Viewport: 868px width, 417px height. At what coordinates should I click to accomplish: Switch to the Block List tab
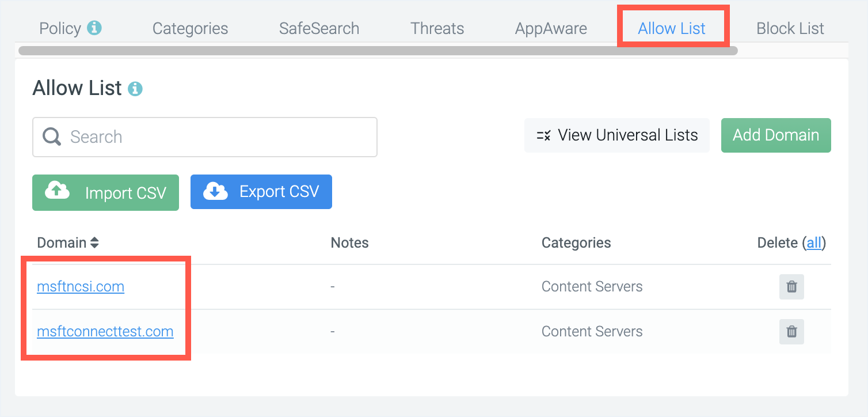click(790, 28)
